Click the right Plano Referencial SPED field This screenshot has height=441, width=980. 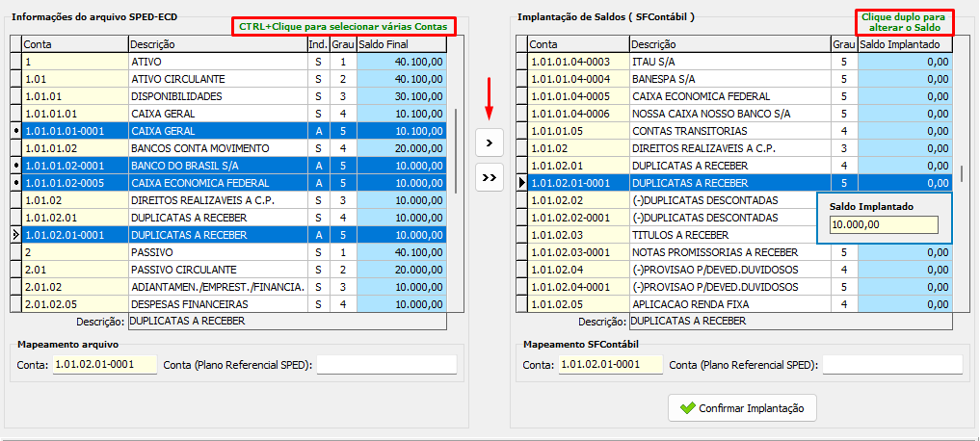891,365
